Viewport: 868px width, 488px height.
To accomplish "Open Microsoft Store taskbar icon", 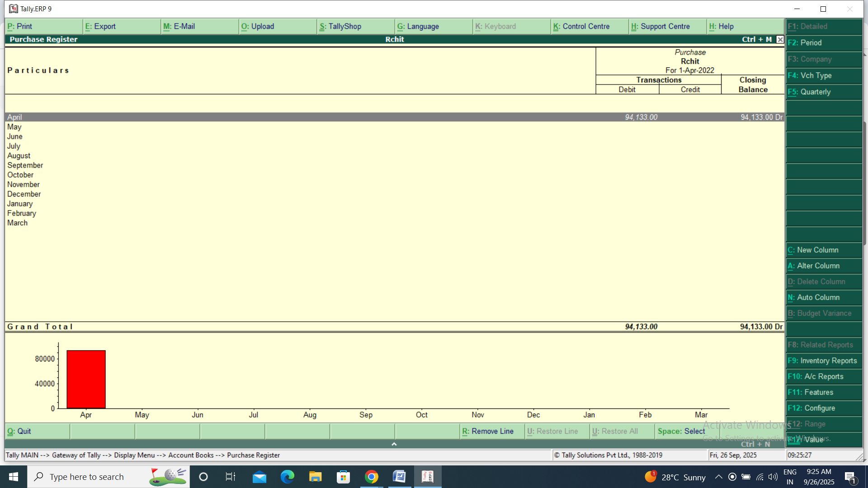I will pyautogui.click(x=343, y=477).
